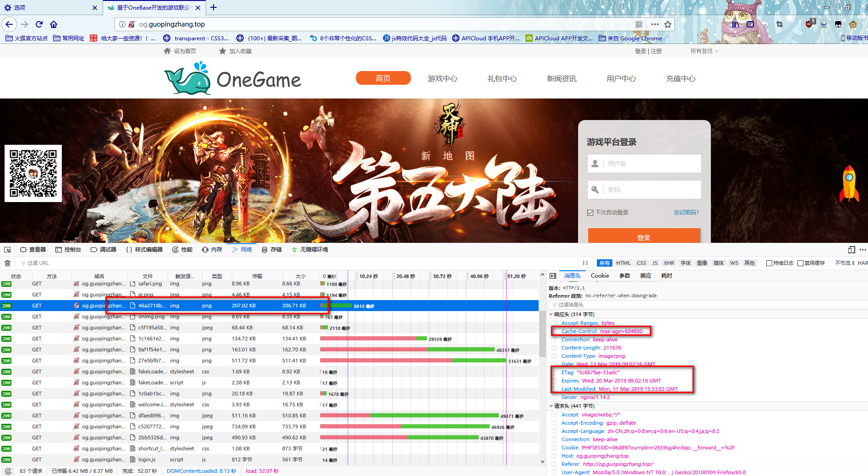Open the QR code icon in address bar
868x476 pixels.
click(639, 24)
